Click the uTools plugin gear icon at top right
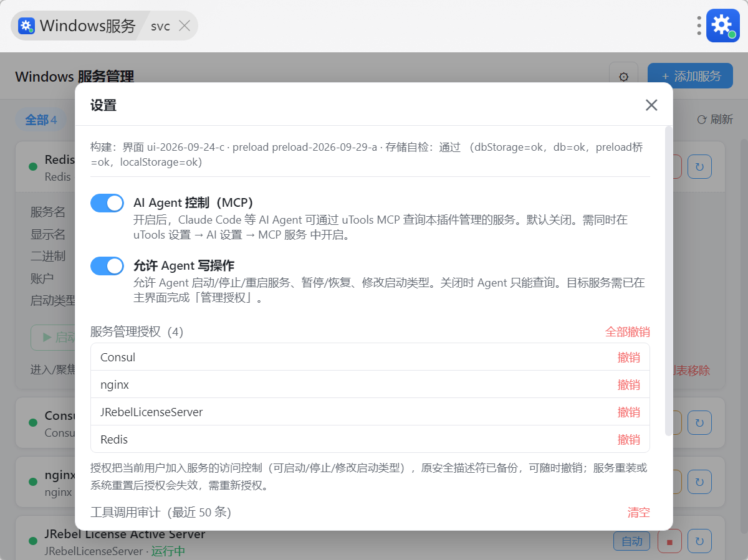748x560 pixels. tap(722, 26)
